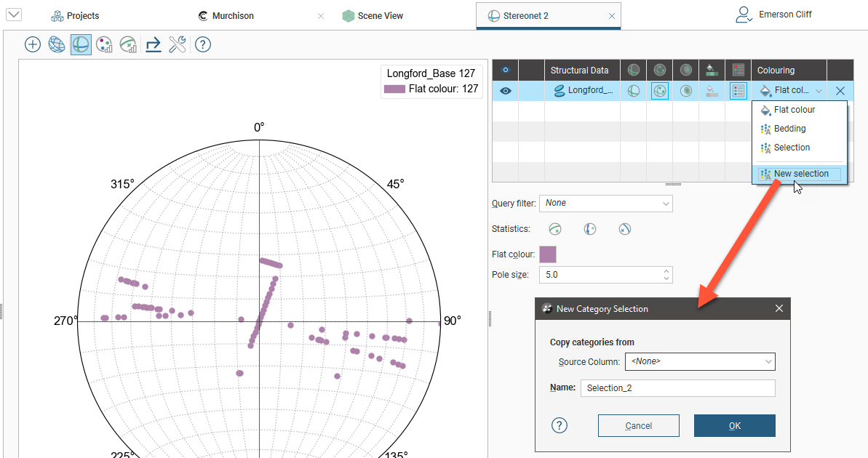Click the Longford_Base 127 legend title
This screenshot has height=458, width=868.
pyautogui.click(x=431, y=73)
